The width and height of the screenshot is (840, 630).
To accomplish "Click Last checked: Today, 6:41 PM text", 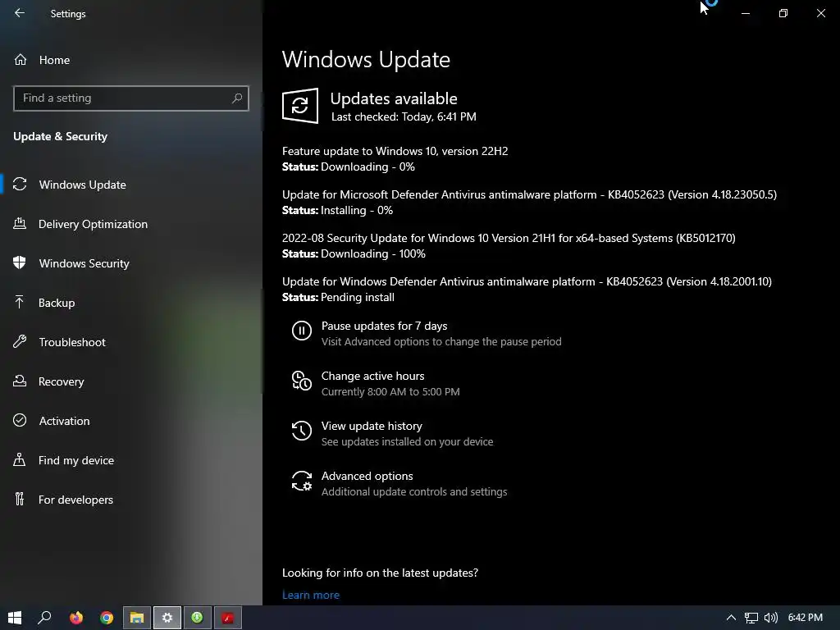I will (404, 116).
